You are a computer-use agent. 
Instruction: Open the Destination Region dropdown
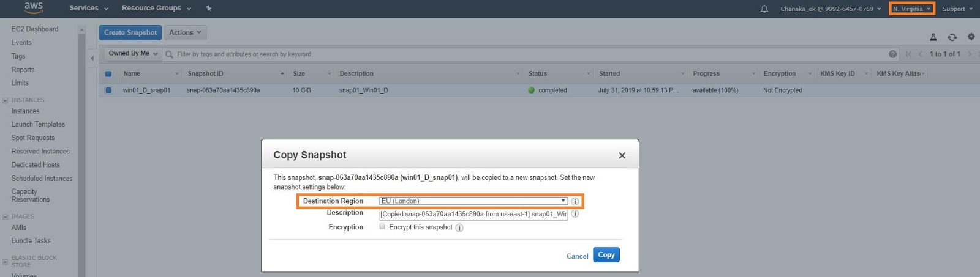click(473, 201)
